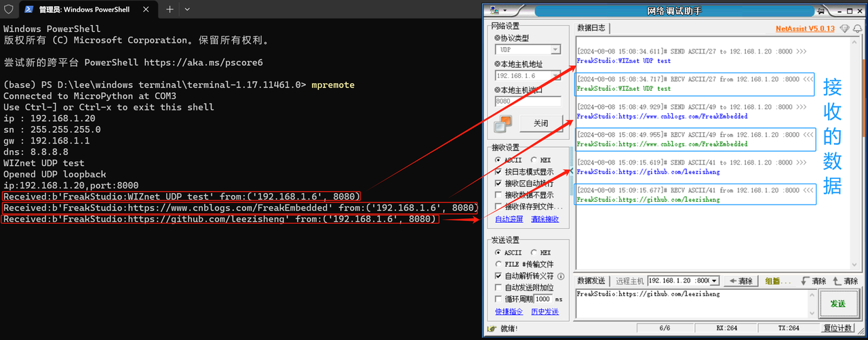Click the orange connection status icon beside 关闭
This screenshot has height=340, width=868.
click(x=502, y=123)
